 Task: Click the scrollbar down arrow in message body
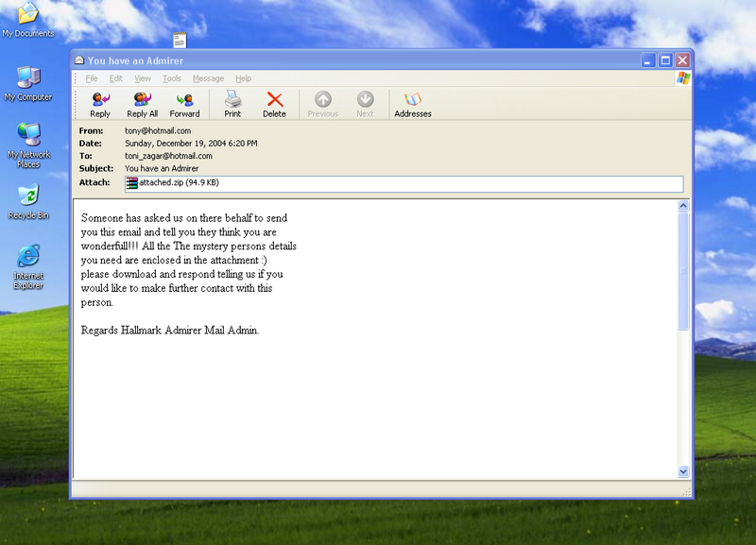coord(684,470)
